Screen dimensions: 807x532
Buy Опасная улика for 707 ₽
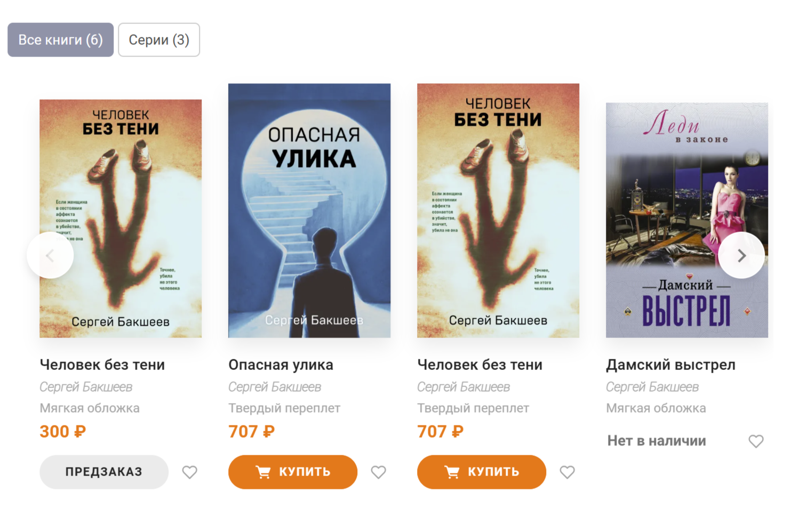click(x=293, y=472)
